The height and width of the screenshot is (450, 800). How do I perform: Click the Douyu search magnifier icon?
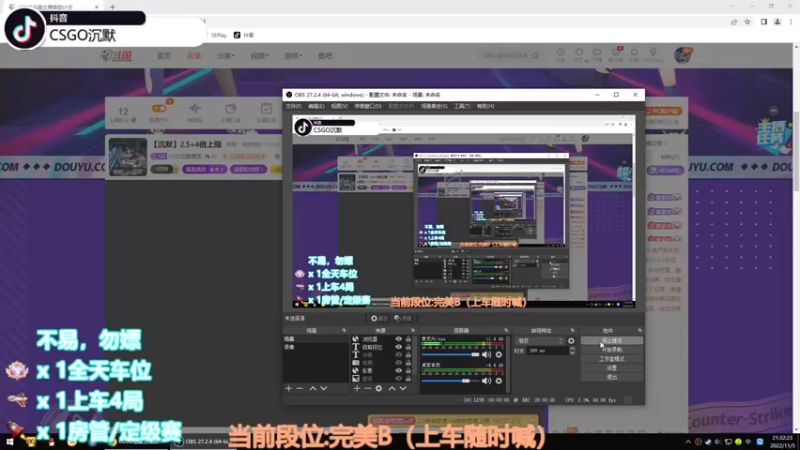tap(535, 56)
